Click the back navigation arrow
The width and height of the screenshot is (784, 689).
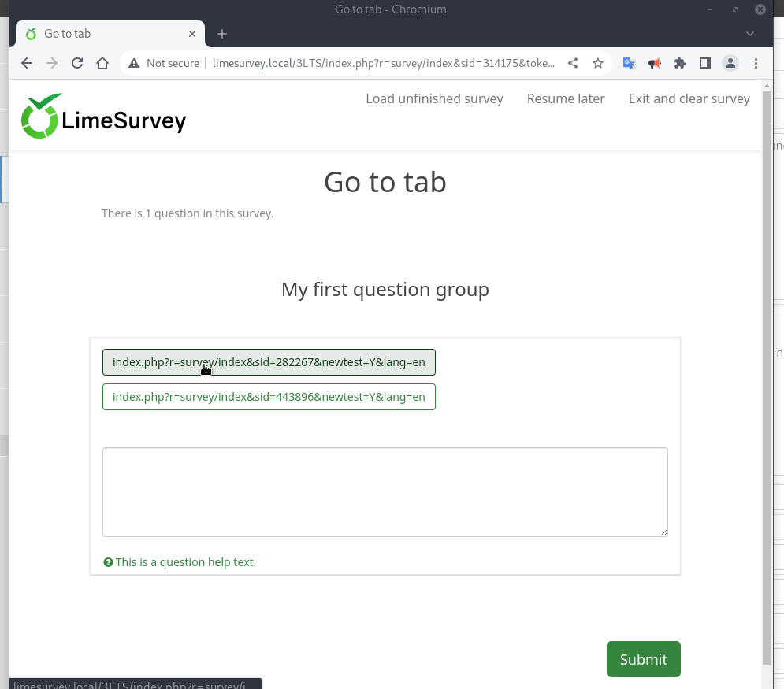(27, 63)
